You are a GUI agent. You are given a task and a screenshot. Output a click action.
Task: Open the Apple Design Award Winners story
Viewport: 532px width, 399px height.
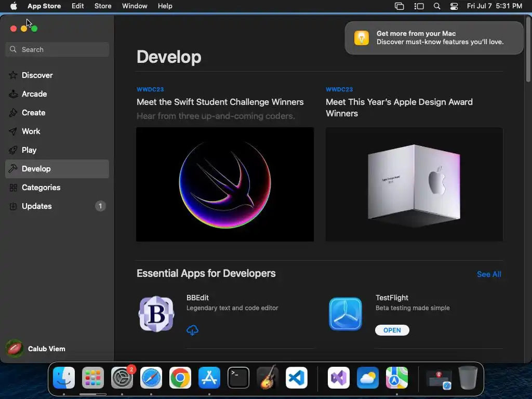399,108
